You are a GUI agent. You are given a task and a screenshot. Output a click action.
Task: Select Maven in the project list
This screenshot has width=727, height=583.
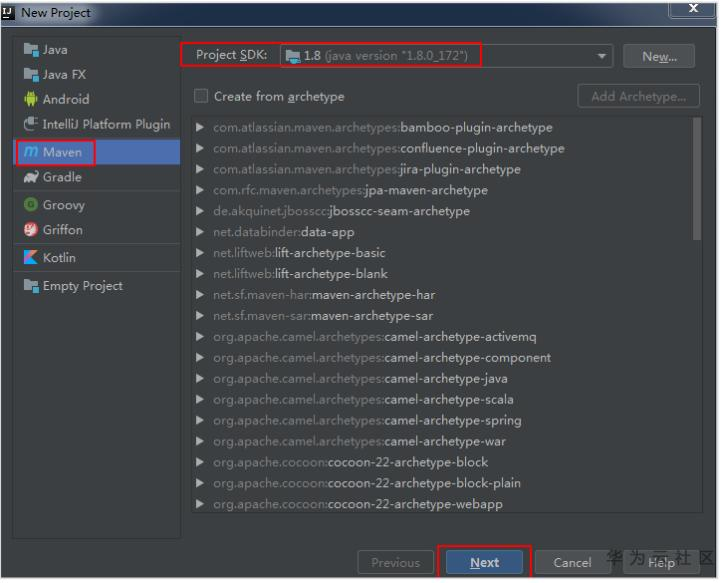(97, 152)
